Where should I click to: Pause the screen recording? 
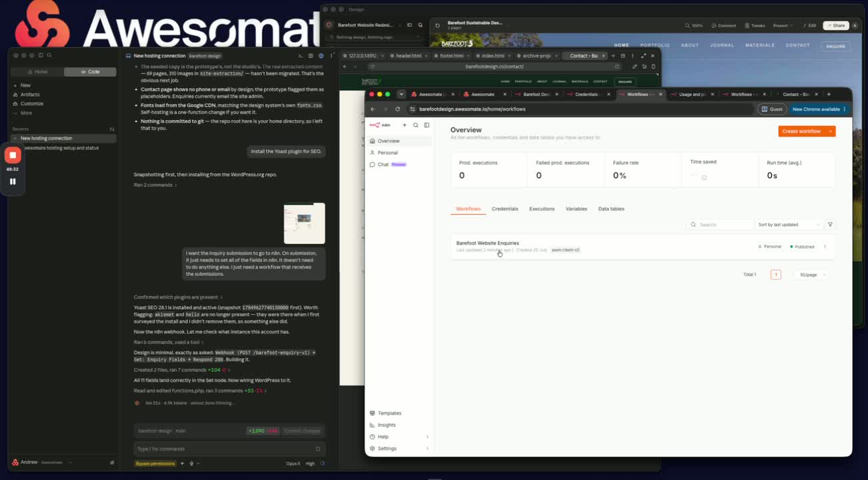[13, 181]
